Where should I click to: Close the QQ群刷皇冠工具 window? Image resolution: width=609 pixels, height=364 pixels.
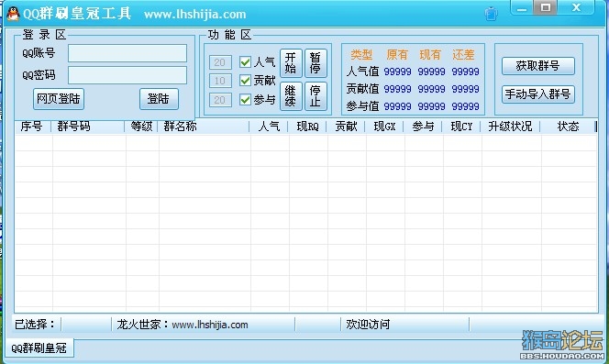[576, 7]
